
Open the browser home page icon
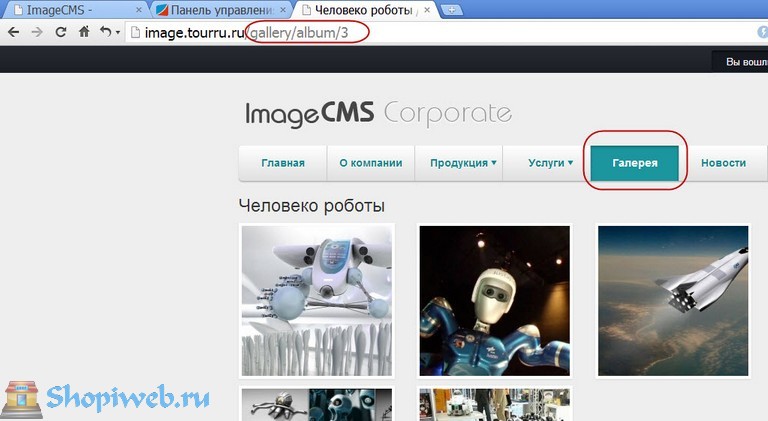coord(84,32)
